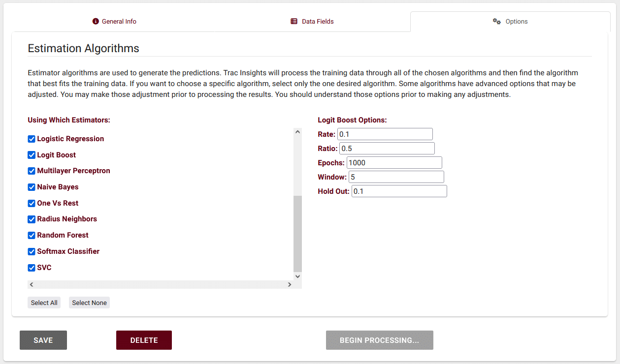This screenshot has height=364, width=620.
Task: Switch to the General Info tab
Action: point(114,22)
